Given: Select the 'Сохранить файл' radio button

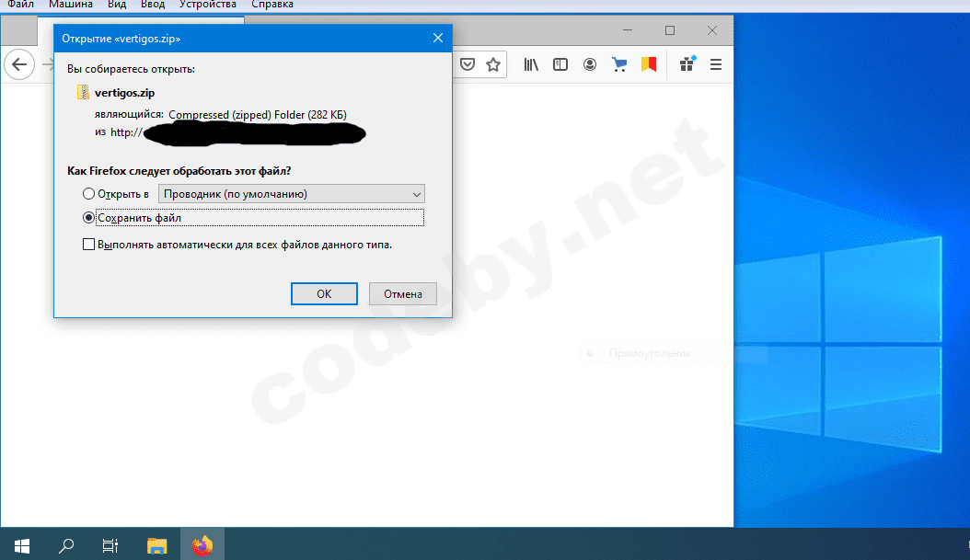Looking at the screenshot, I should point(88,218).
